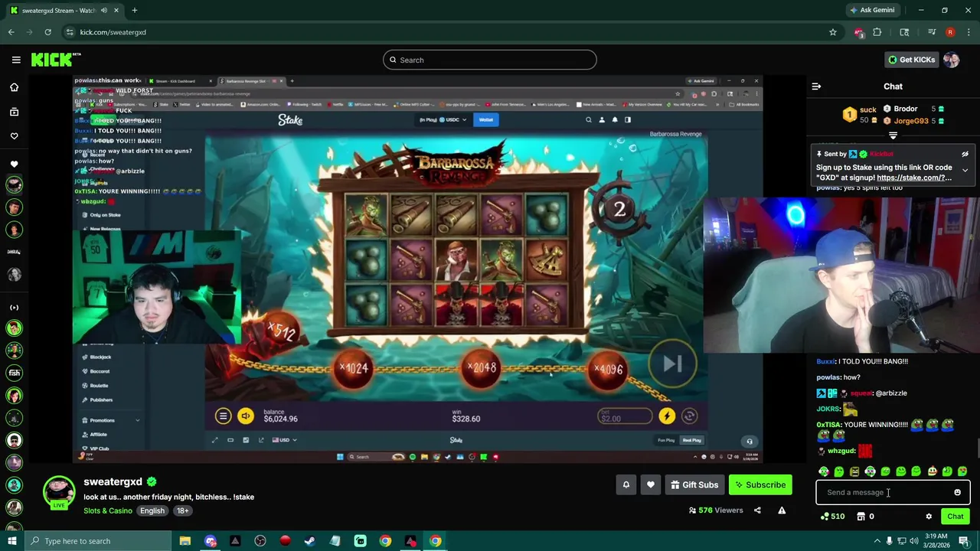This screenshot has height=551, width=980.
Task: Open Browse icon in the left sidebar
Action: point(14,112)
